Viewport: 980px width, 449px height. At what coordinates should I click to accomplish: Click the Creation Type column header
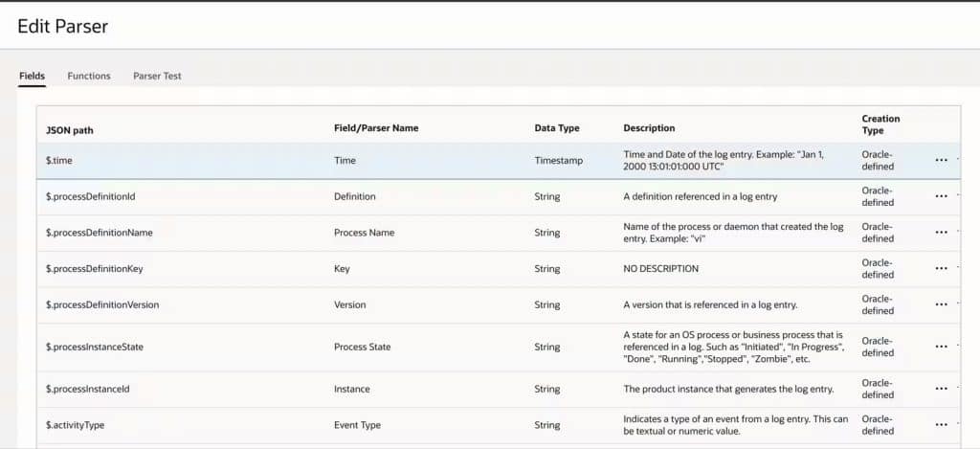point(880,124)
